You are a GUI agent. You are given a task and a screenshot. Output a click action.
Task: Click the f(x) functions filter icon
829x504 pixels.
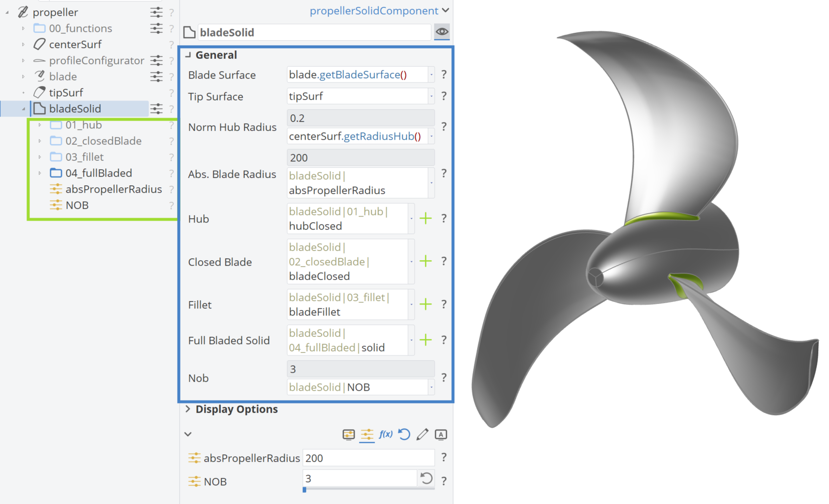point(386,434)
